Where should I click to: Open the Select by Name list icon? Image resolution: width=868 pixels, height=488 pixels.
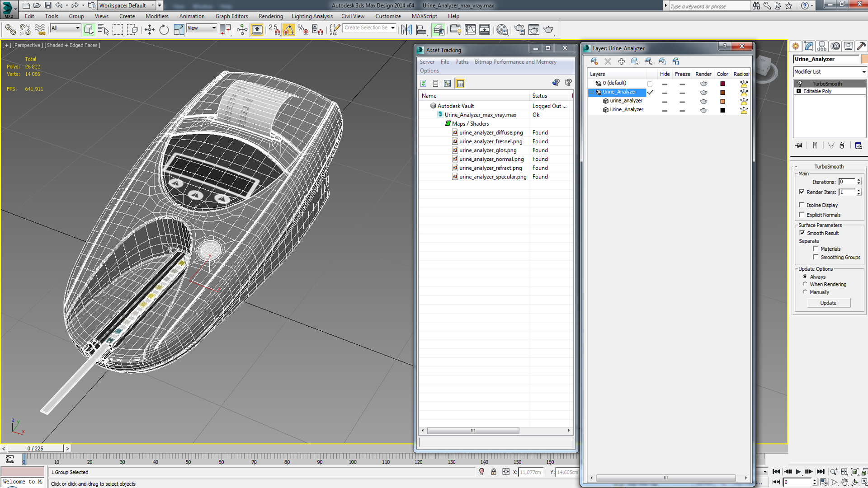[103, 30]
